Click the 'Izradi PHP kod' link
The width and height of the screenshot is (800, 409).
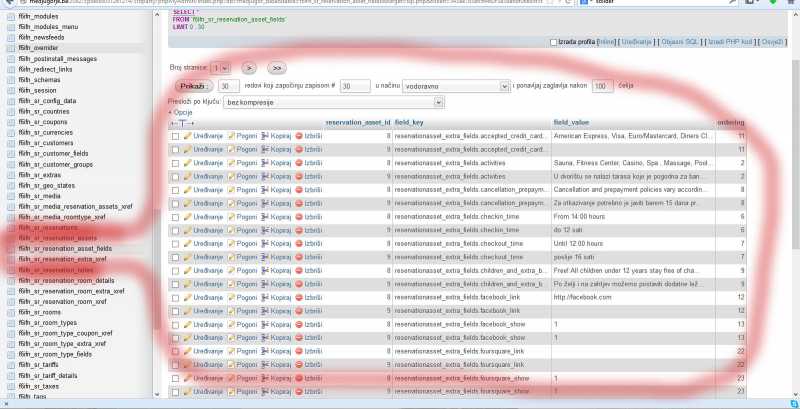click(731, 42)
